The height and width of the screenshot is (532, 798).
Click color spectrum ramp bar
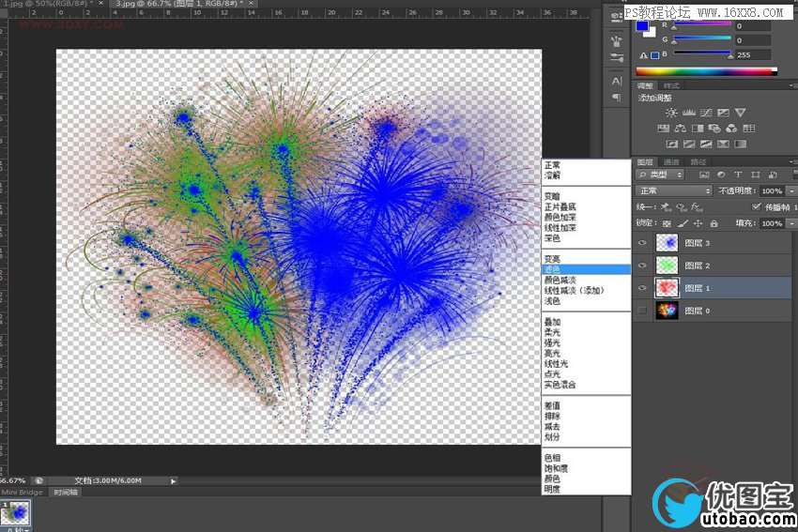point(706,71)
